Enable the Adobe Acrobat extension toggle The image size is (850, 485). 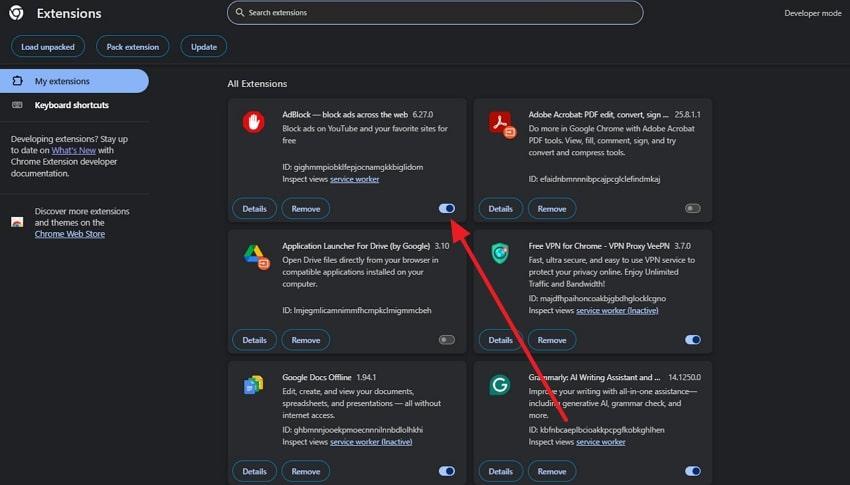(693, 208)
